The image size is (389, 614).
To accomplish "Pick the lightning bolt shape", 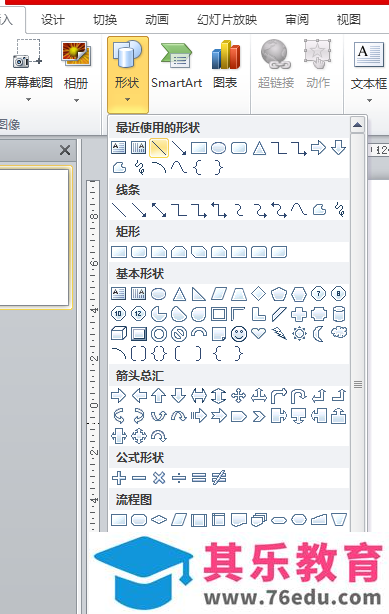I will (279, 334).
